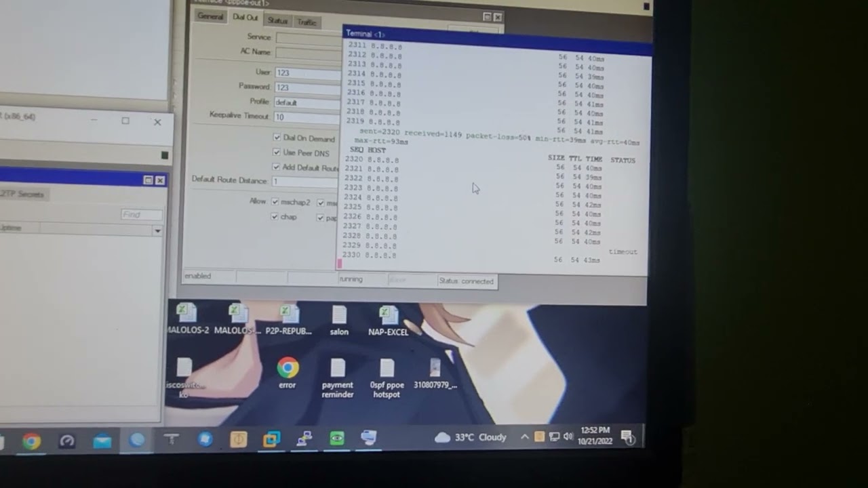Open the speedometer app in taskbar

point(66,441)
